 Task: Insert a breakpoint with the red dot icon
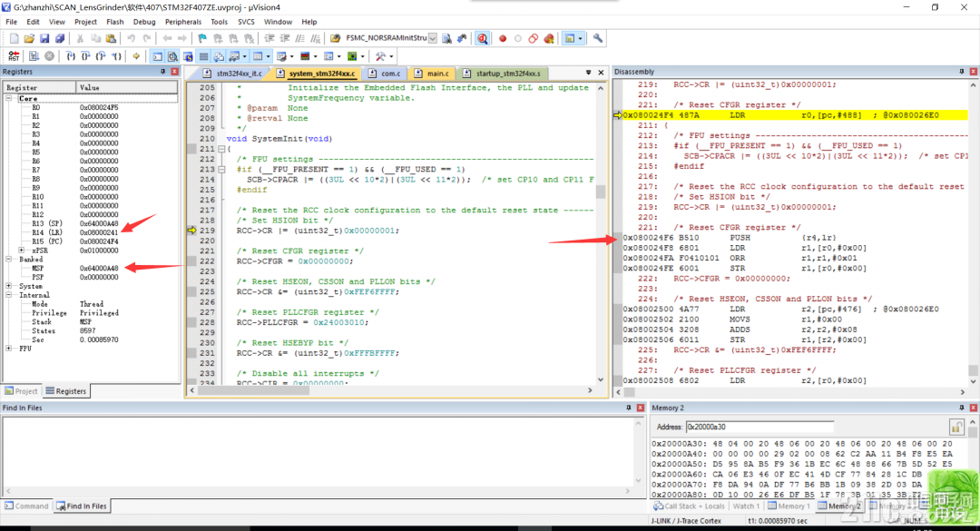coord(503,38)
